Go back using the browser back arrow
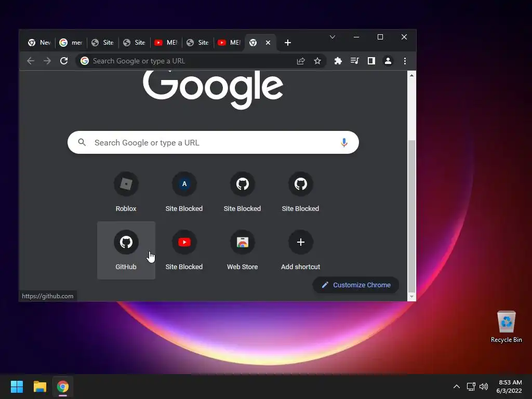Image resolution: width=532 pixels, height=399 pixels. (x=31, y=61)
